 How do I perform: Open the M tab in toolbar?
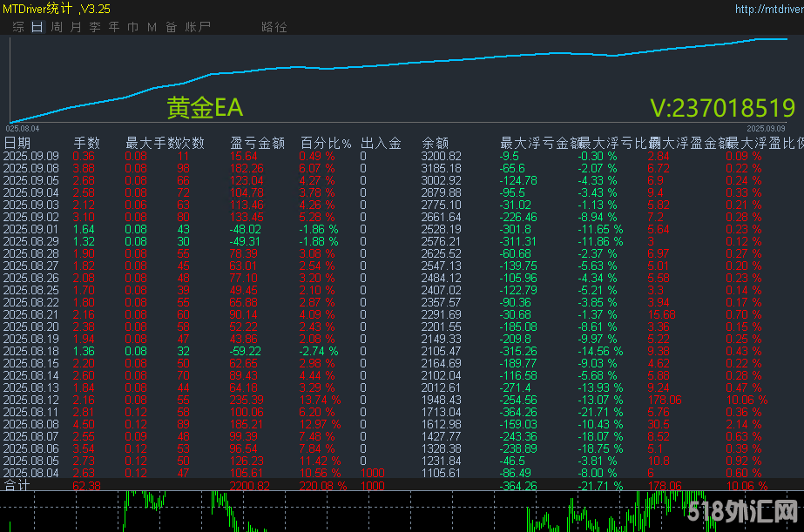point(152,27)
